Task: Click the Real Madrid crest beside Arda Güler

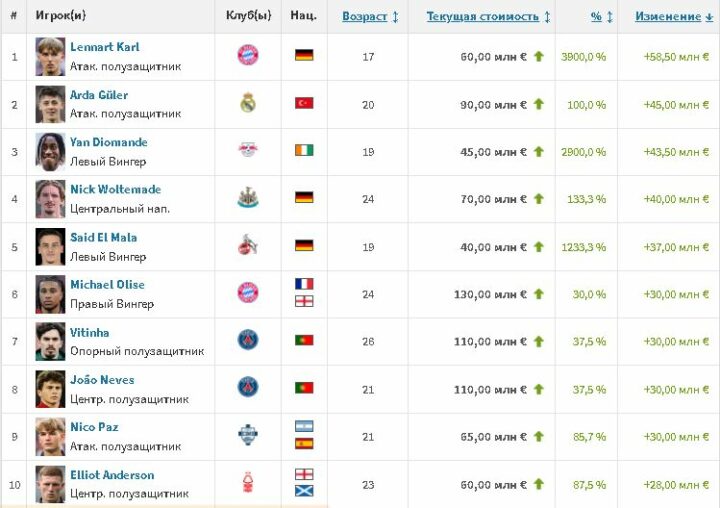Action: tap(248, 103)
